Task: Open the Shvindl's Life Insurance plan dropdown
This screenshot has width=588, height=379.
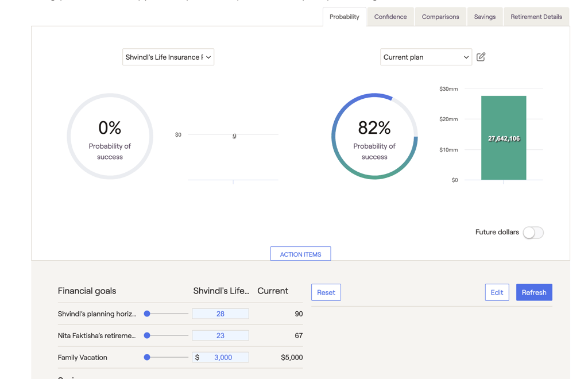Action: coord(168,57)
